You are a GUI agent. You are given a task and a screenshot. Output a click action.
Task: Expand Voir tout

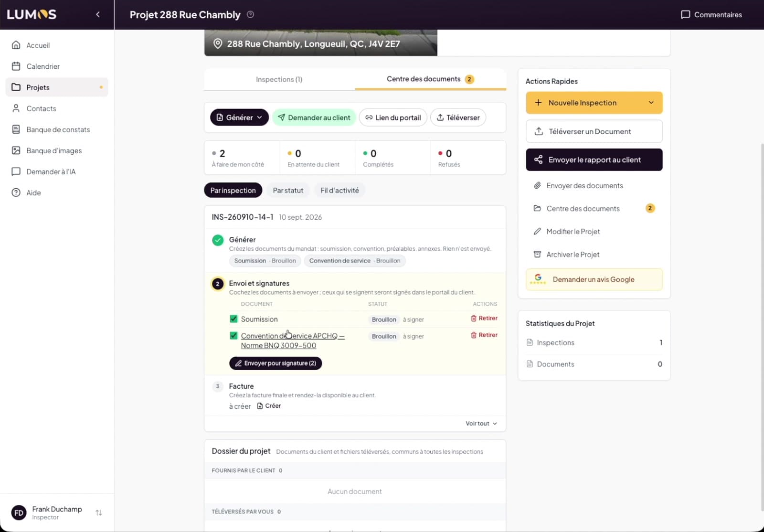tap(481, 424)
